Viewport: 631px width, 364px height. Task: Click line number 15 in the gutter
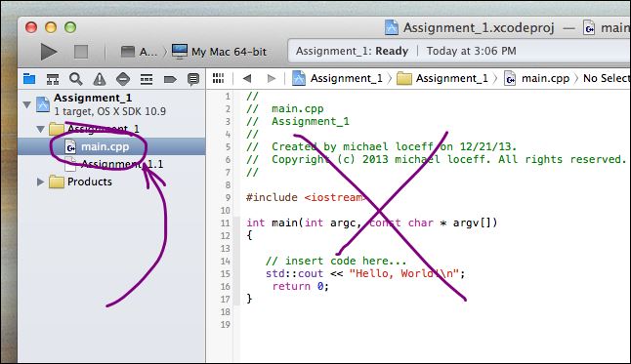pos(226,274)
